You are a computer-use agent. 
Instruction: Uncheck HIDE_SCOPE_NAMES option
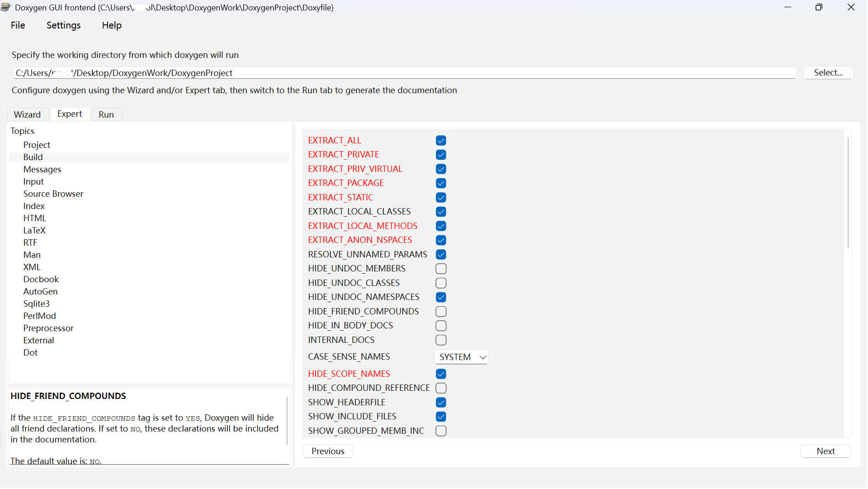click(x=441, y=374)
